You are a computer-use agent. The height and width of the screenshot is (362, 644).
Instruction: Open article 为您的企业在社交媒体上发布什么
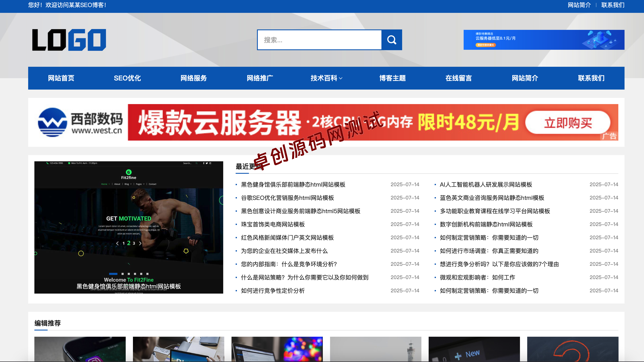tap(284, 251)
